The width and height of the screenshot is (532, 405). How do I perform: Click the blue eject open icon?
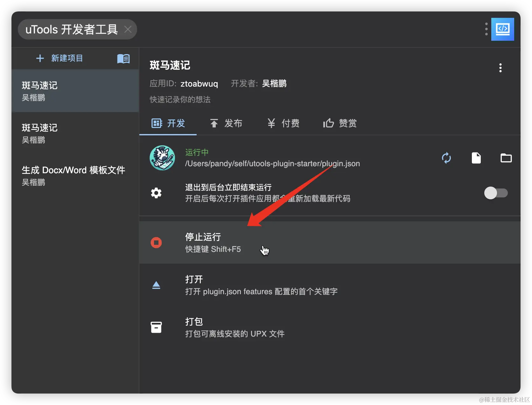point(156,285)
